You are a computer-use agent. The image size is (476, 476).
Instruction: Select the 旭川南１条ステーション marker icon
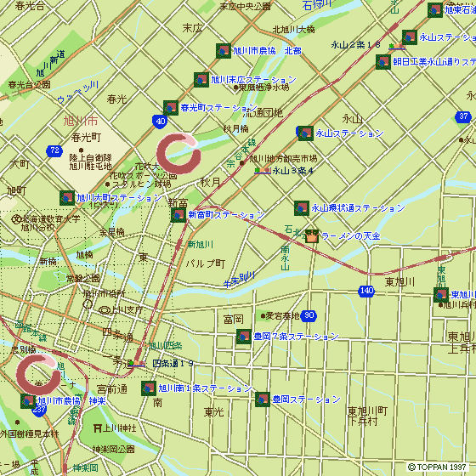(149, 388)
